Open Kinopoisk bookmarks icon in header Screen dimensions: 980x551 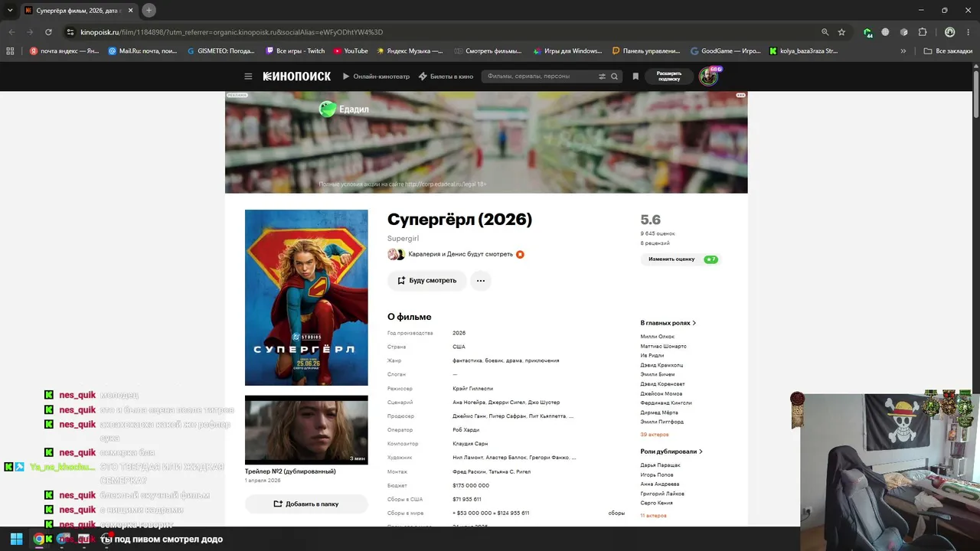tap(635, 77)
